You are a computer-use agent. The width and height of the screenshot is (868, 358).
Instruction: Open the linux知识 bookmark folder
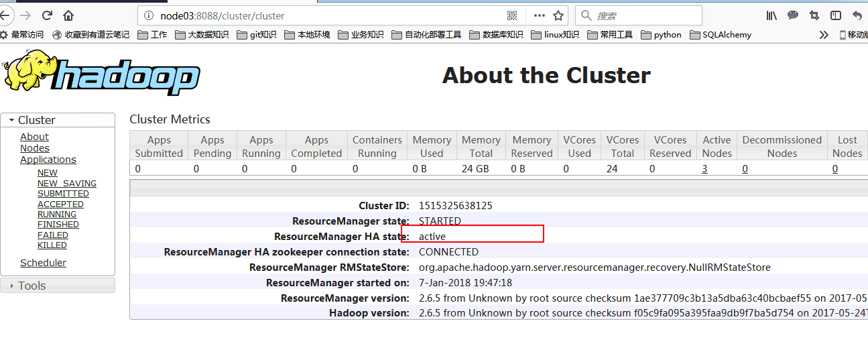[x=555, y=35]
